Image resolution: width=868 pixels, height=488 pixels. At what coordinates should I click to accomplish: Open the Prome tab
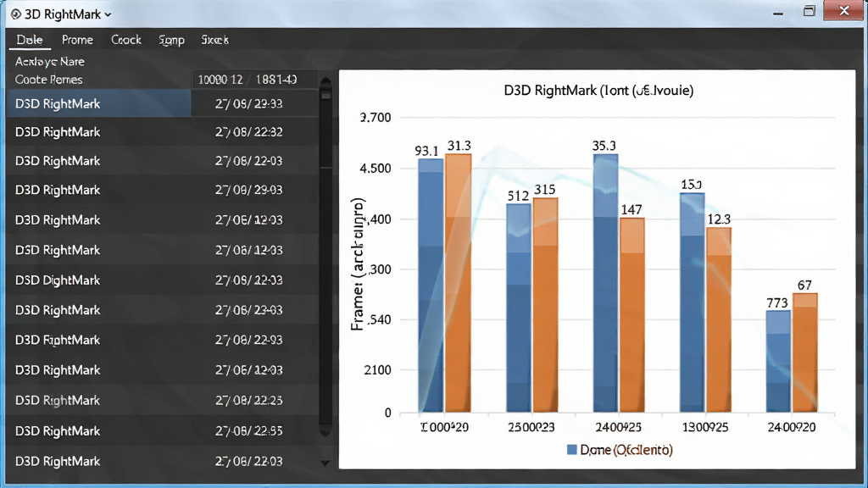tap(77, 40)
